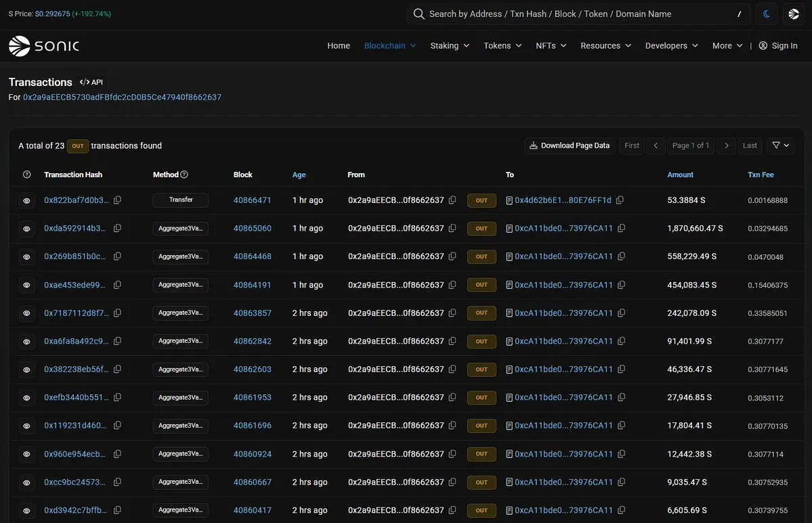Image resolution: width=812 pixels, height=523 pixels.
Task: Copy From address in block 40862842 row
Action: tap(452, 341)
